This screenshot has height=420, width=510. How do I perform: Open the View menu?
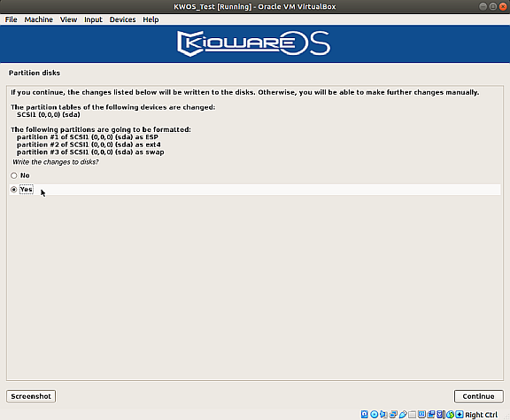point(68,19)
